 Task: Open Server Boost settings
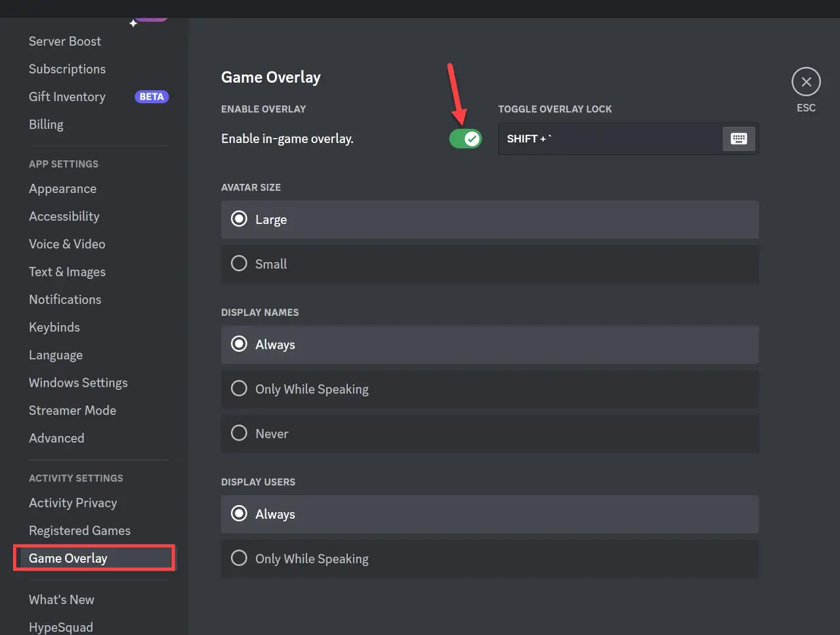point(65,41)
